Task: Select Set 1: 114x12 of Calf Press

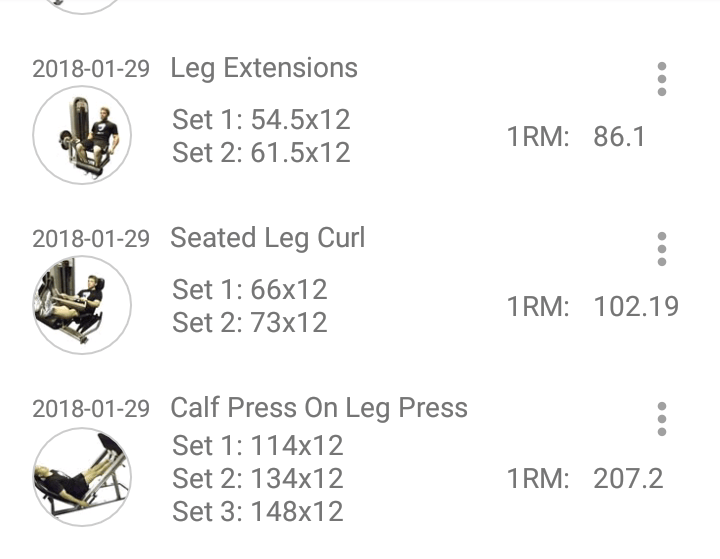Action: click(258, 445)
